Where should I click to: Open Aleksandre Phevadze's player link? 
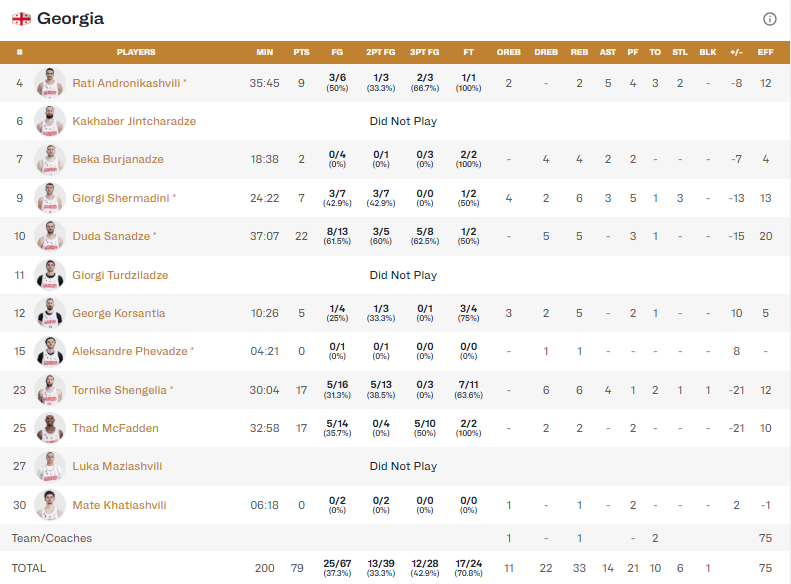coord(129,352)
